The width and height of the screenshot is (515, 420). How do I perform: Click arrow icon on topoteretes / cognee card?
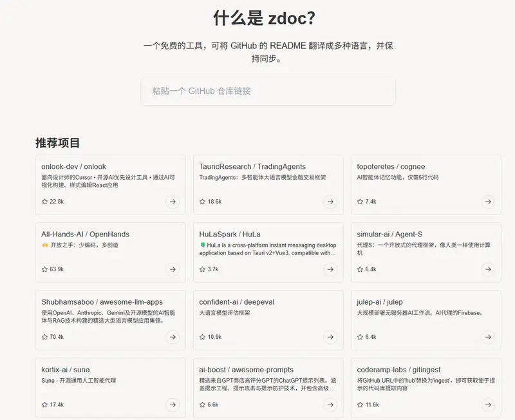point(487,202)
